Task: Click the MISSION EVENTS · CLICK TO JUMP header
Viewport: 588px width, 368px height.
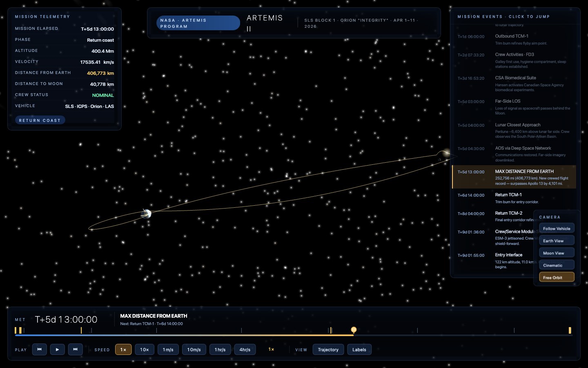Action: click(x=503, y=17)
